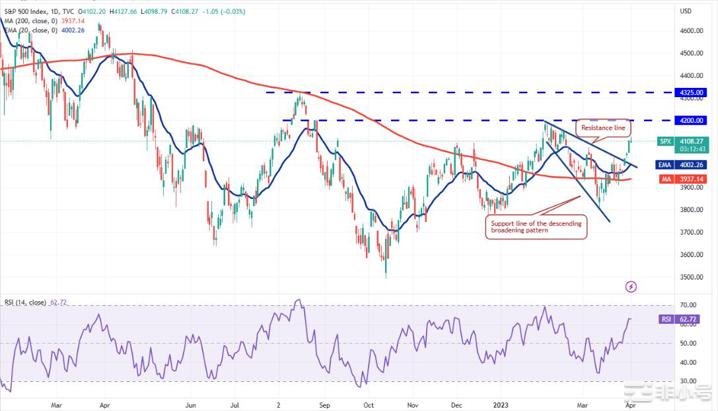718x411 pixels.
Task: Click the purple RSI 62.72 value tag
Action: coord(686,320)
